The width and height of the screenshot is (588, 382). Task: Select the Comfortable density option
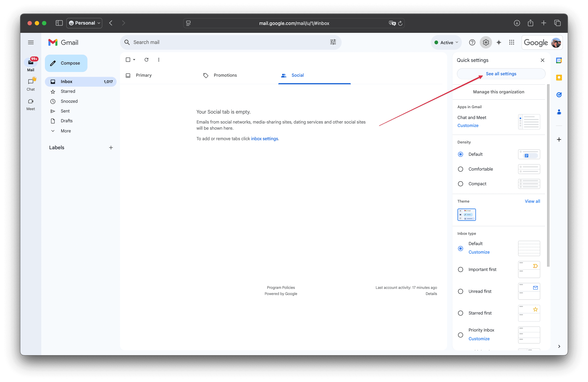460,169
